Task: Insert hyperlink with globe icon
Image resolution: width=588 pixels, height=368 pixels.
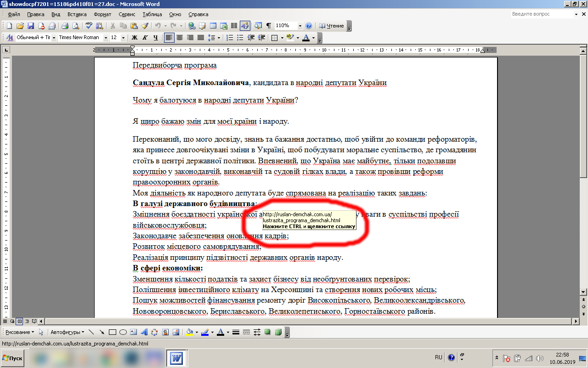Action: tap(192, 26)
